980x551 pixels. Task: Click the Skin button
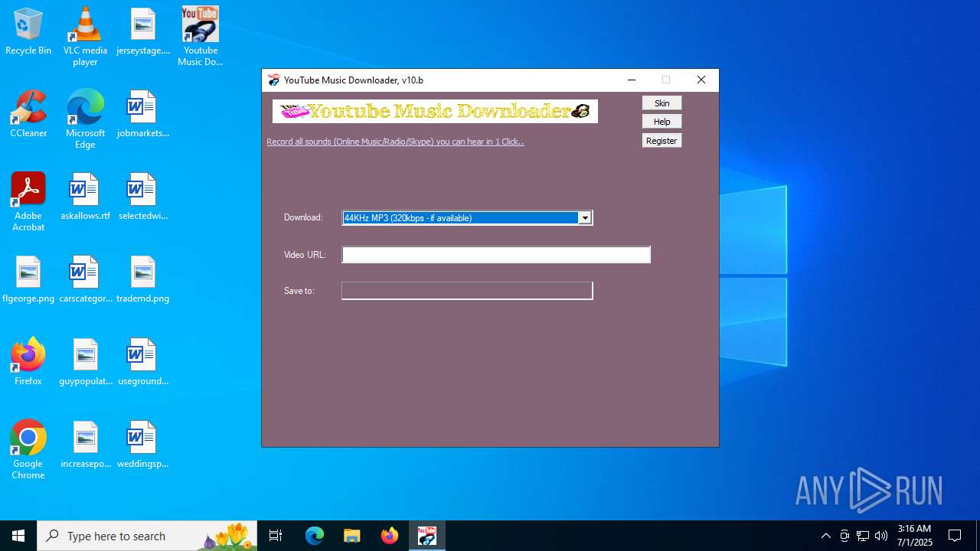(x=661, y=103)
